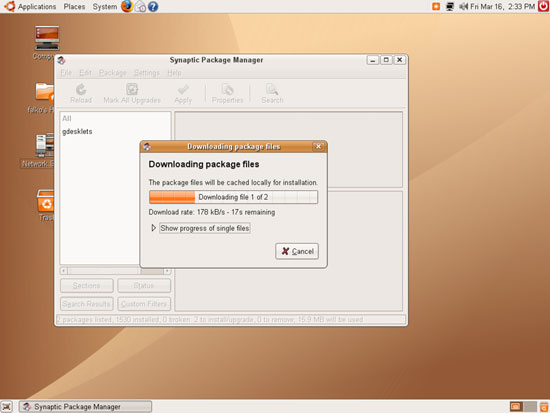Open the Applications menu
Viewport: 550px width, 413px height.
point(37,7)
